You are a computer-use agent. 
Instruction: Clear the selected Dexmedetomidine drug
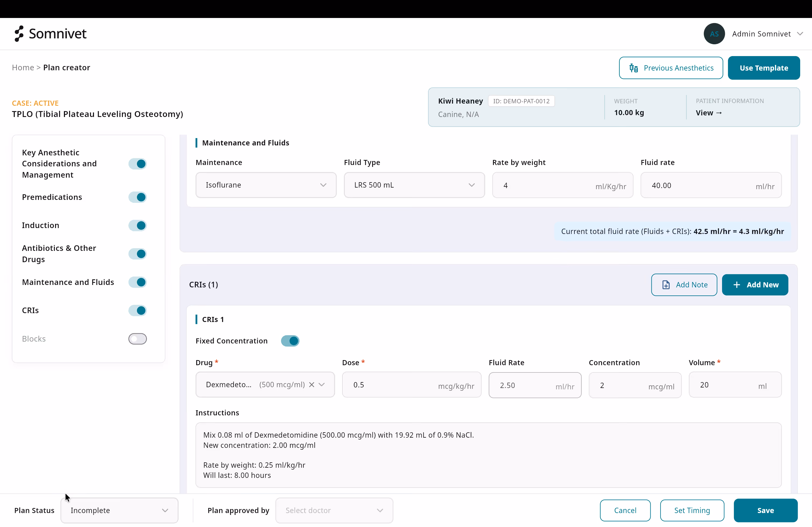311,385
